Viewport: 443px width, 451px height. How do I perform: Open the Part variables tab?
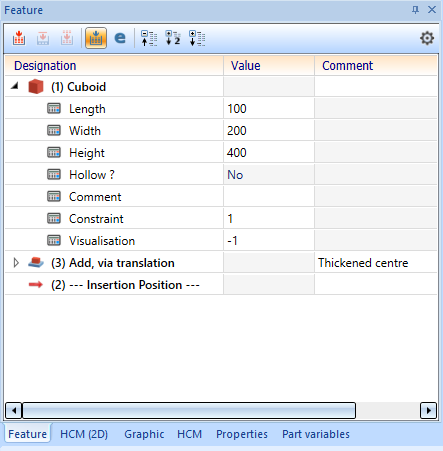tap(316, 434)
